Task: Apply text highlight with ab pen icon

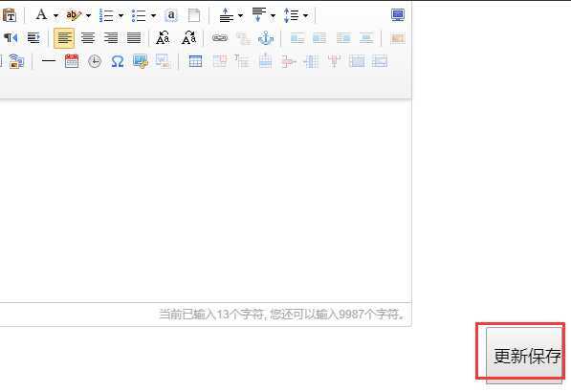Action: tap(74, 15)
